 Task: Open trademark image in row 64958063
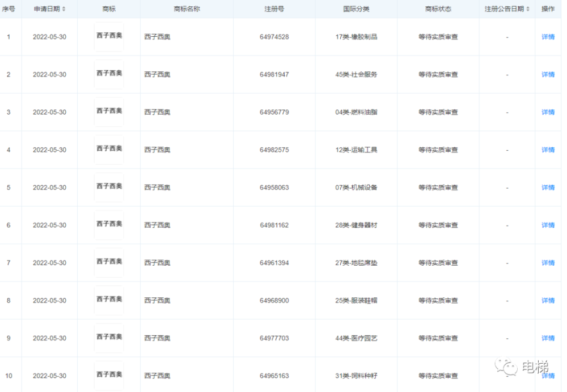click(x=109, y=187)
